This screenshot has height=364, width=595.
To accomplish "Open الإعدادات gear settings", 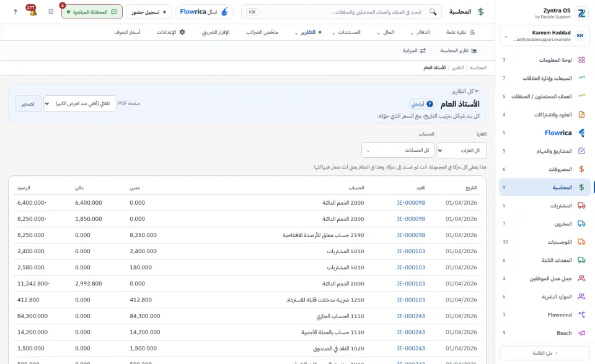I will tap(171, 32).
